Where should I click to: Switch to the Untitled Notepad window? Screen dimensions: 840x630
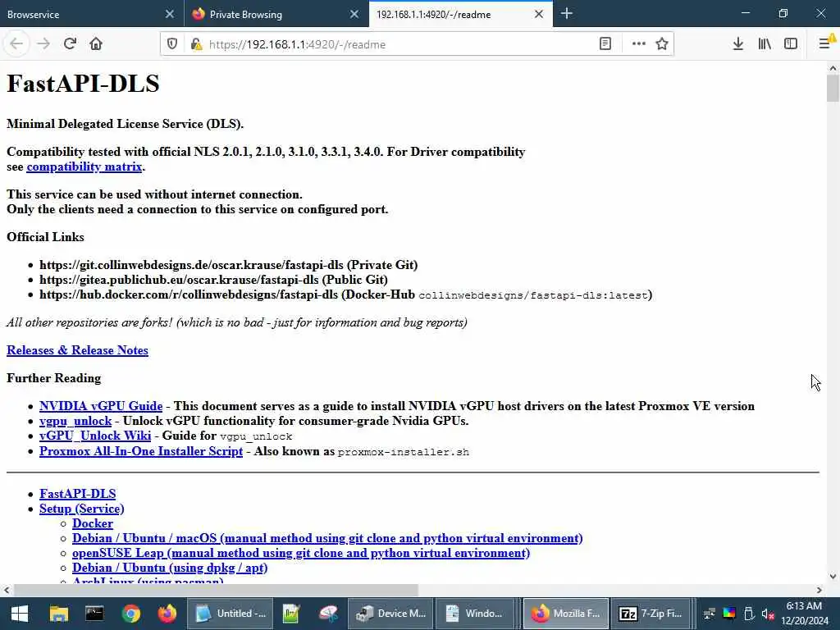(231, 614)
